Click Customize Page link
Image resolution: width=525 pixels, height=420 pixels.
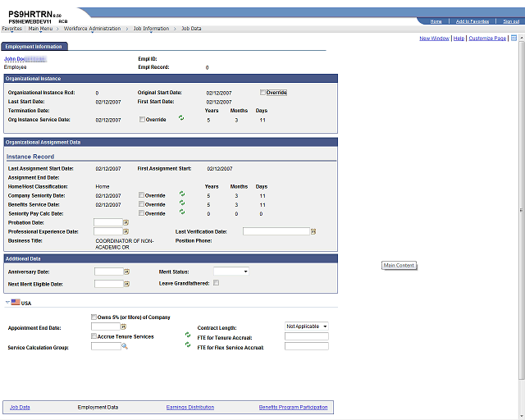487,39
